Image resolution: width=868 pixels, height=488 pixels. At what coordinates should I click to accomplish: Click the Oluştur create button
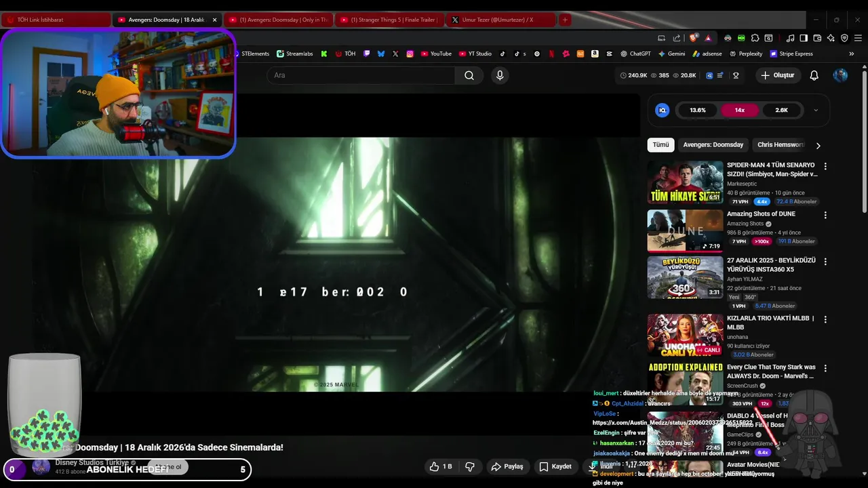tap(777, 75)
